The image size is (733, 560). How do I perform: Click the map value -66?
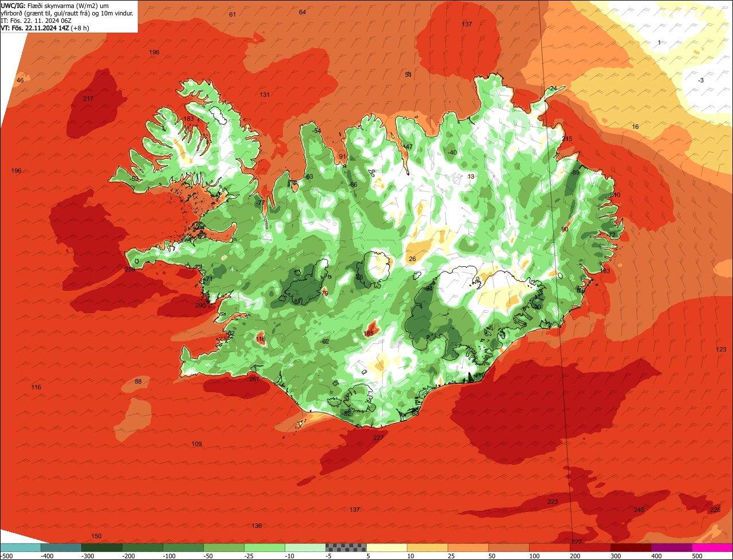353,184
